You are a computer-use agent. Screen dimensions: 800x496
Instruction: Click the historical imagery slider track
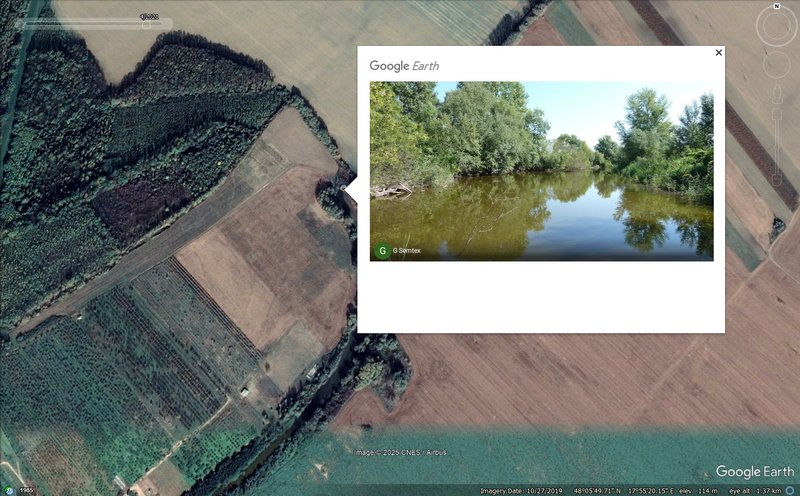[93, 23]
